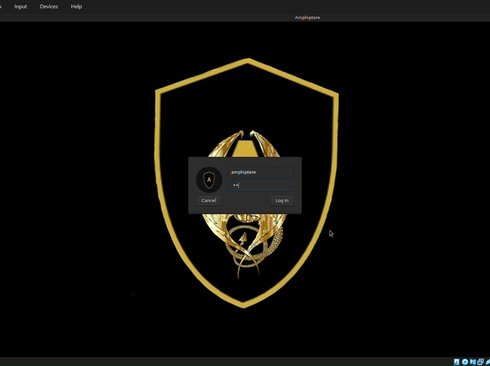This screenshot has height=366, width=490.
Task: Click the hard disk activity status icon
Action: [456, 362]
